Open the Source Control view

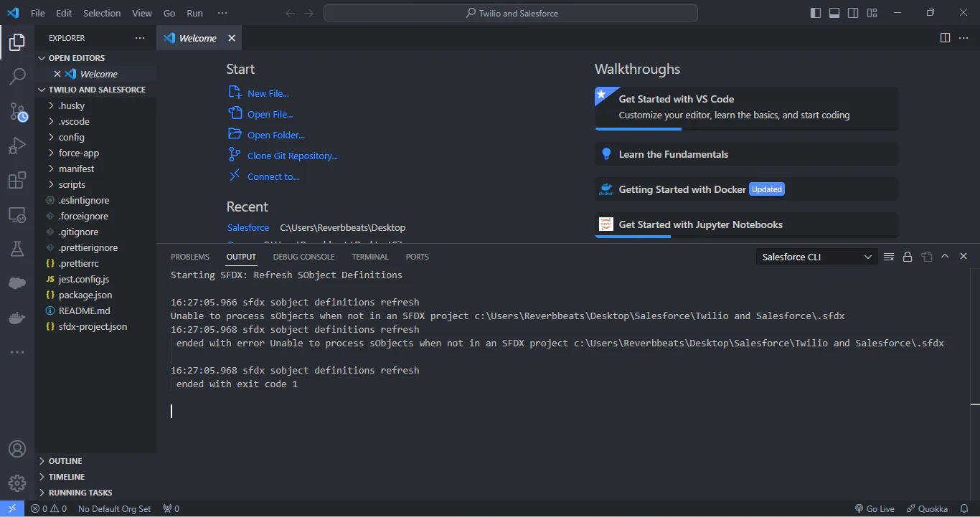click(x=17, y=111)
